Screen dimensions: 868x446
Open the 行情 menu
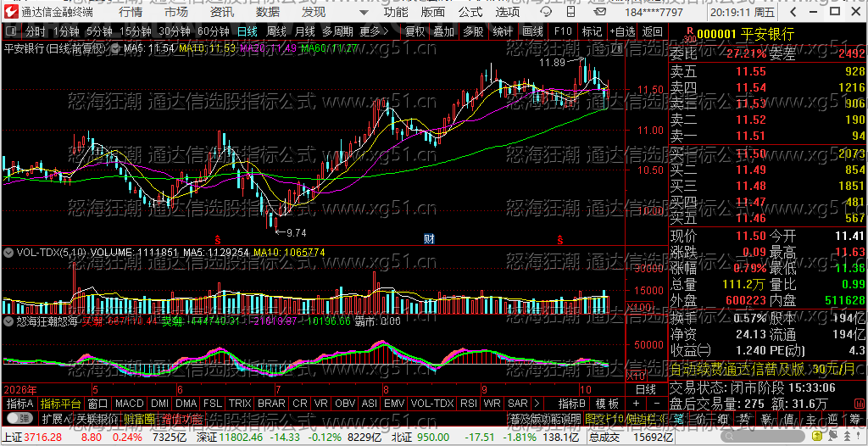pyautogui.click(x=130, y=12)
